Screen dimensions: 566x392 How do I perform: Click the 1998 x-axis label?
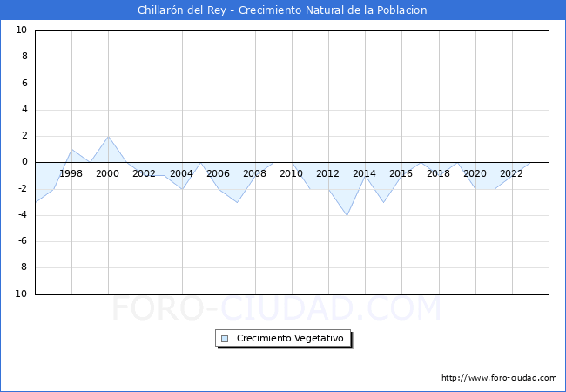[x=71, y=174]
